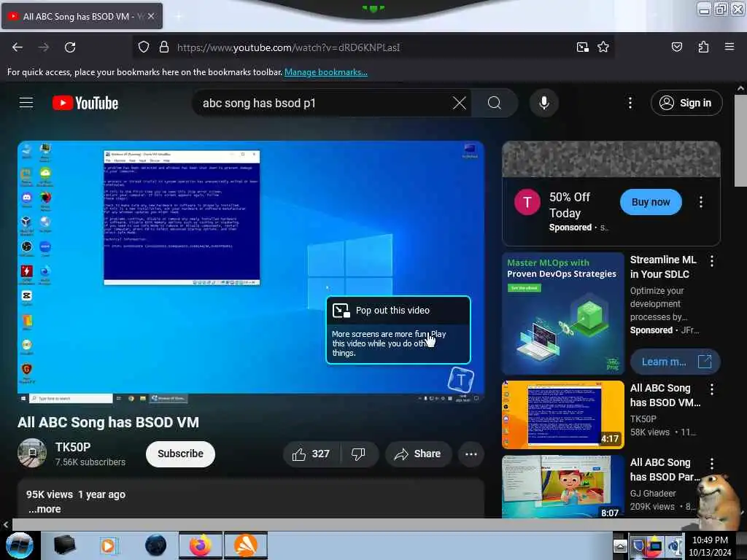Show hidden system tray icons
The width and height of the screenshot is (747, 560).
(x=620, y=546)
